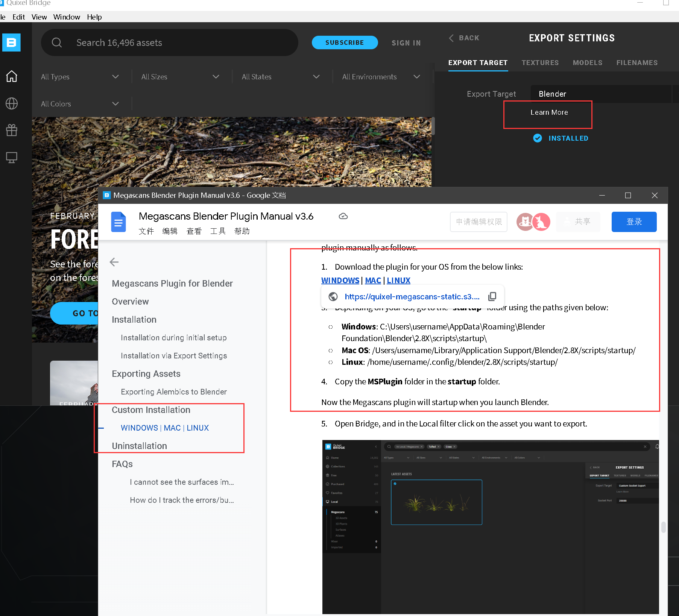
Task: Open the Export Target Blender dropdown
Action: coord(601,94)
